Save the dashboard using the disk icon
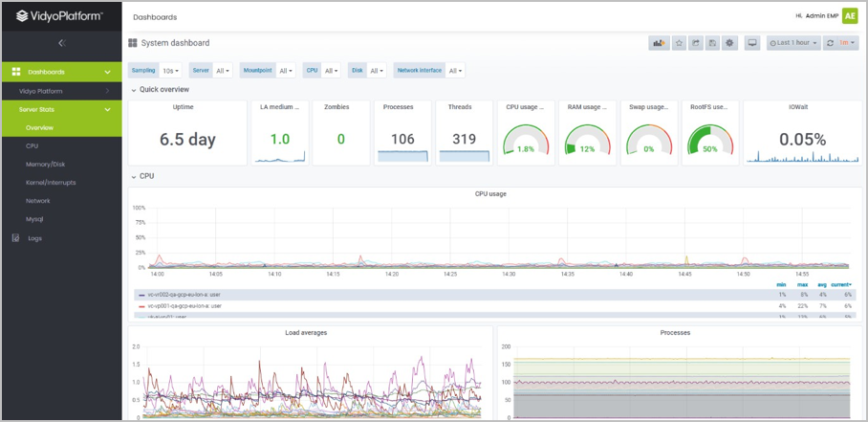This screenshot has width=868, height=422. pyautogui.click(x=712, y=43)
